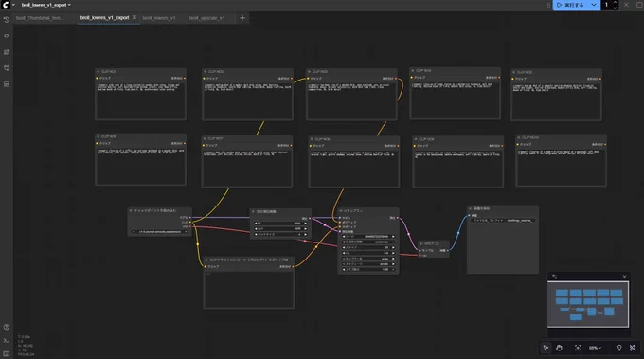Toggle the bottom panel icon at top right
The height and width of the screenshot is (359, 644).
pyautogui.click(x=639, y=5)
